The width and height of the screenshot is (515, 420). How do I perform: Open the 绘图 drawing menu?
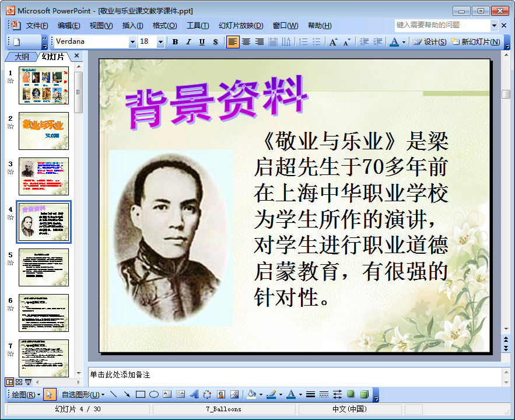26,394
